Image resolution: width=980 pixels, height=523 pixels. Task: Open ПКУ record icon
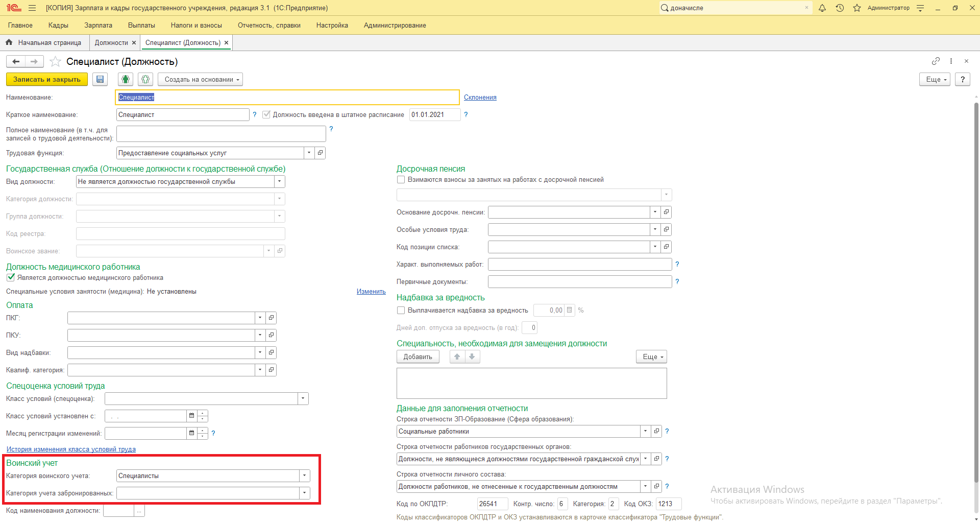coord(271,335)
